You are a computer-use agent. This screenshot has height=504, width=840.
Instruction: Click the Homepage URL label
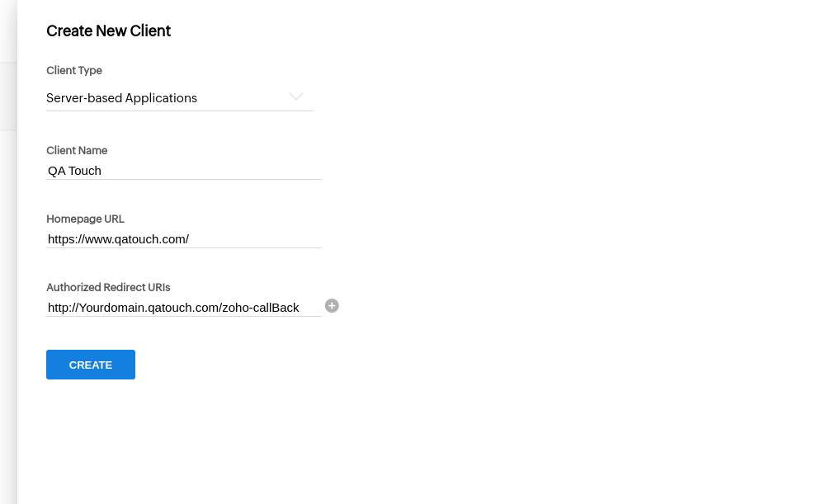coord(85,219)
